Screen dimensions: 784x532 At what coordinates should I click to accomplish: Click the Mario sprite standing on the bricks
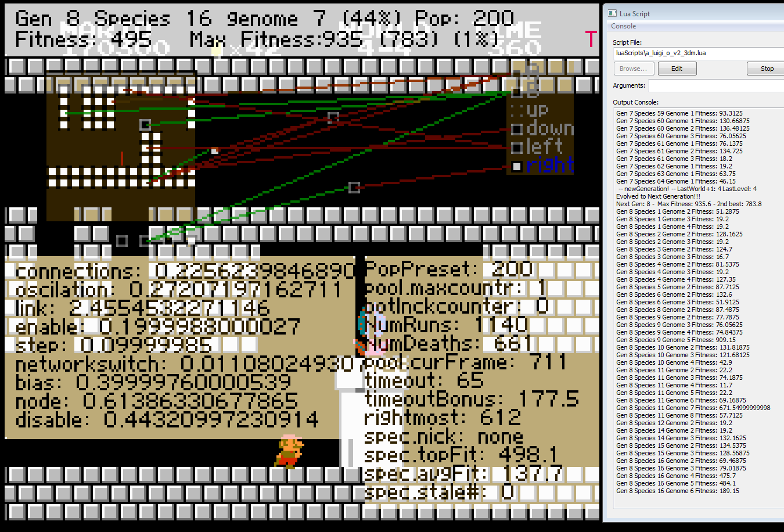(289, 451)
